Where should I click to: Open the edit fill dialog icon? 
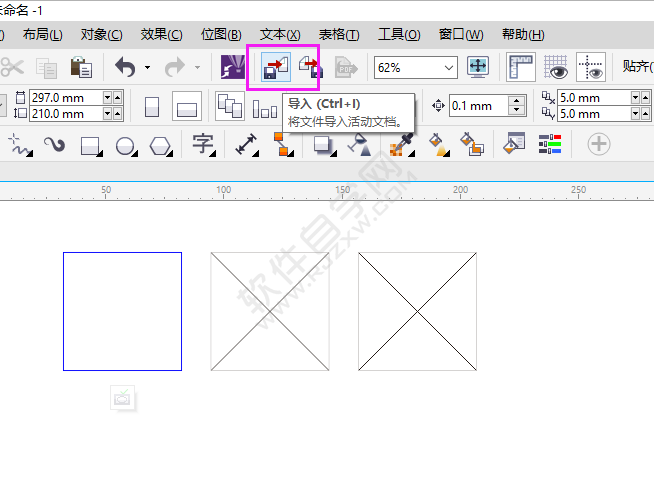pyautogui.click(x=514, y=144)
